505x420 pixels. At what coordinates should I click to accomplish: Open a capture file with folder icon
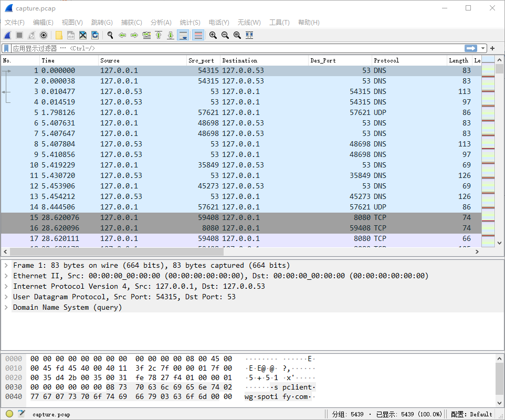click(x=59, y=35)
